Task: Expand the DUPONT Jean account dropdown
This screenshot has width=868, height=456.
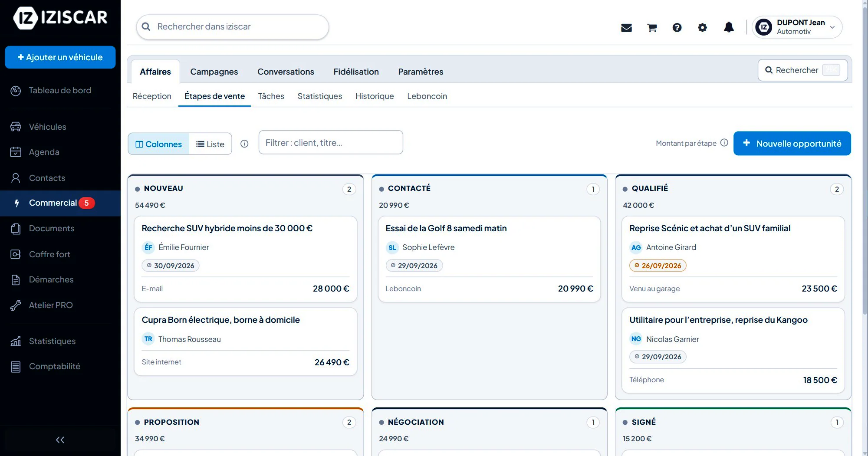Action: coord(797,27)
